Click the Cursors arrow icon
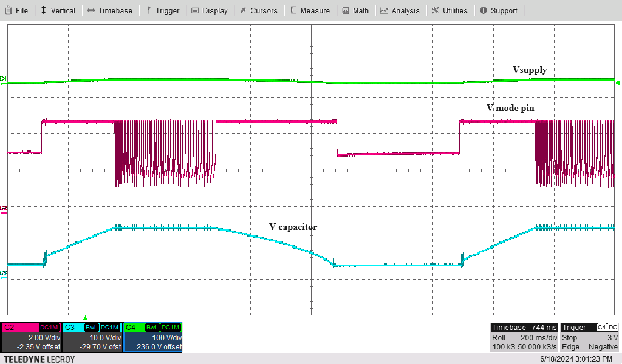This screenshot has width=622, height=364. pos(243,10)
